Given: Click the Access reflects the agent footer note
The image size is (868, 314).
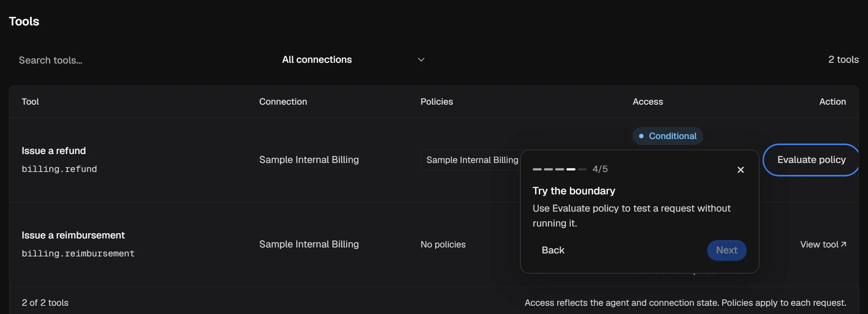Looking at the screenshot, I should [685, 303].
